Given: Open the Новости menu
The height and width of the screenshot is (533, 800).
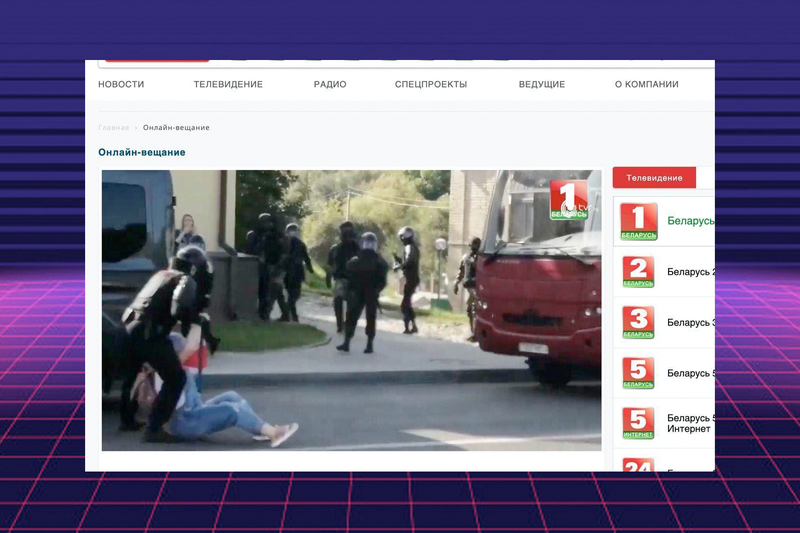Looking at the screenshot, I should pyautogui.click(x=121, y=85).
